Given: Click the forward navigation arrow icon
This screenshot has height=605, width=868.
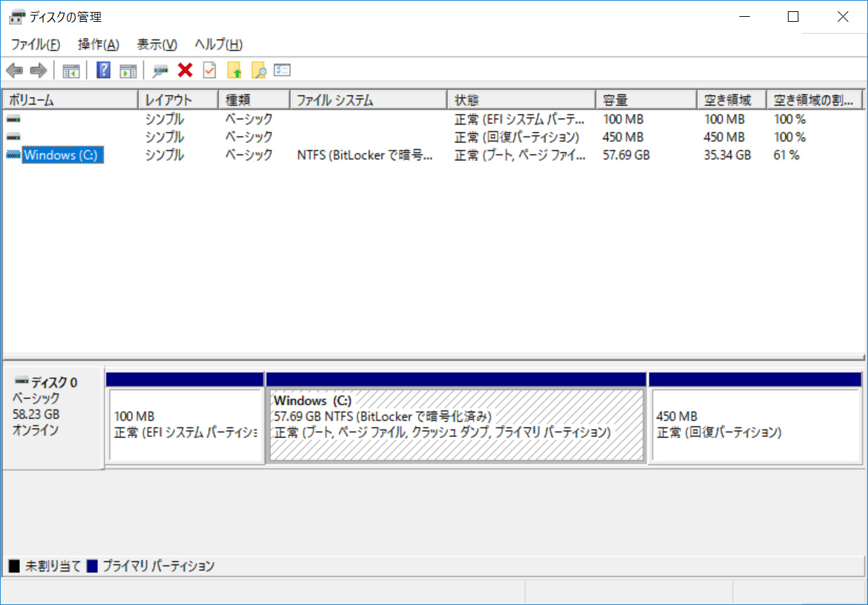Looking at the screenshot, I should [37, 70].
